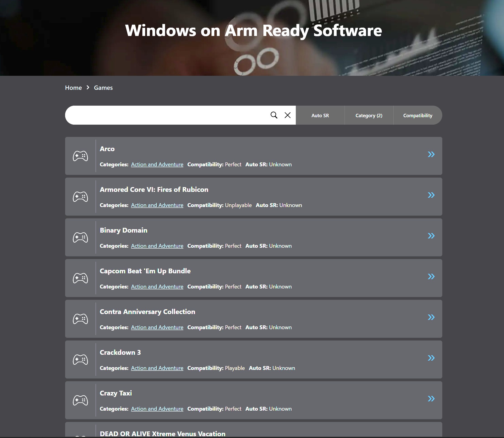Click the gamepad icon for Contra Anniversary Collection
504x438 pixels.
click(x=80, y=319)
